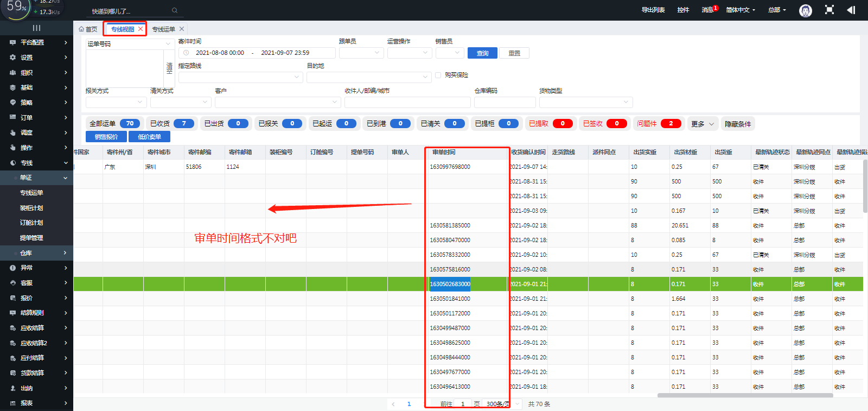Image resolution: width=868 pixels, height=411 pixels.
Task: Open the user avatar profile icon
Action: point(806,10)
